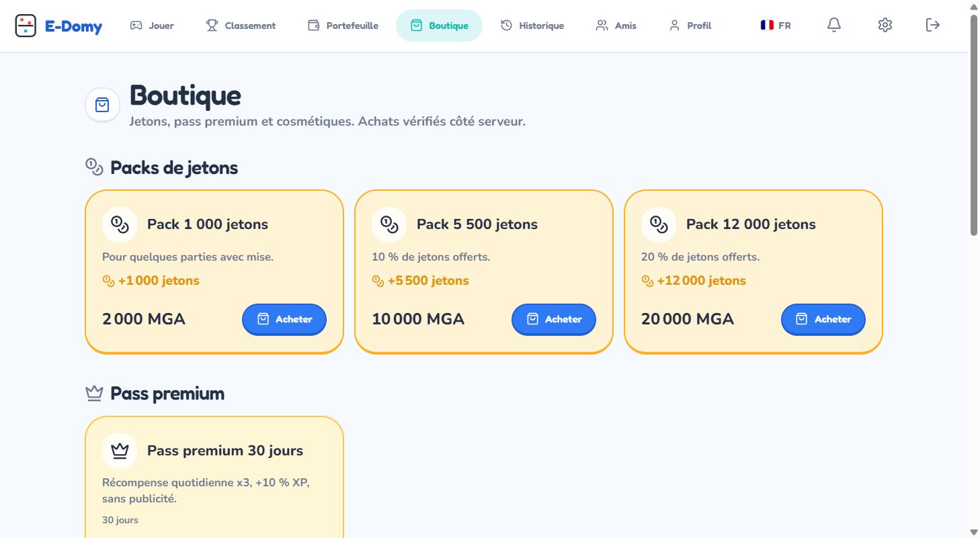The width and height of the screenshot is (980, 538).
Task: Click the '+5 500 jetons' bonus text
Action: (x=428, y=281)
